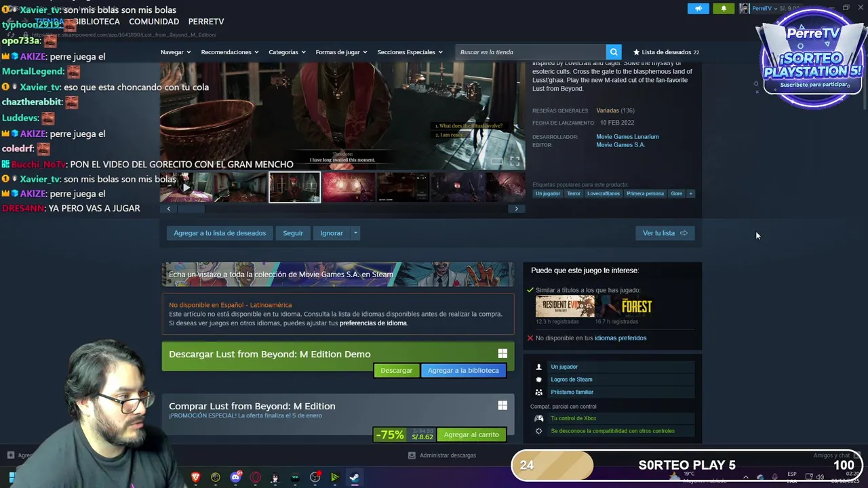Open the green notifications bell
This screenshot has height=488, width=868.
pos(724,9)
